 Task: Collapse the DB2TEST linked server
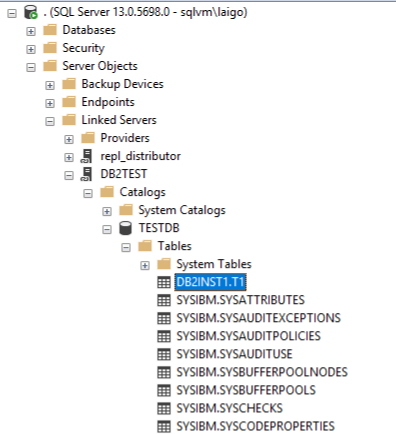(x=69, y=175)
